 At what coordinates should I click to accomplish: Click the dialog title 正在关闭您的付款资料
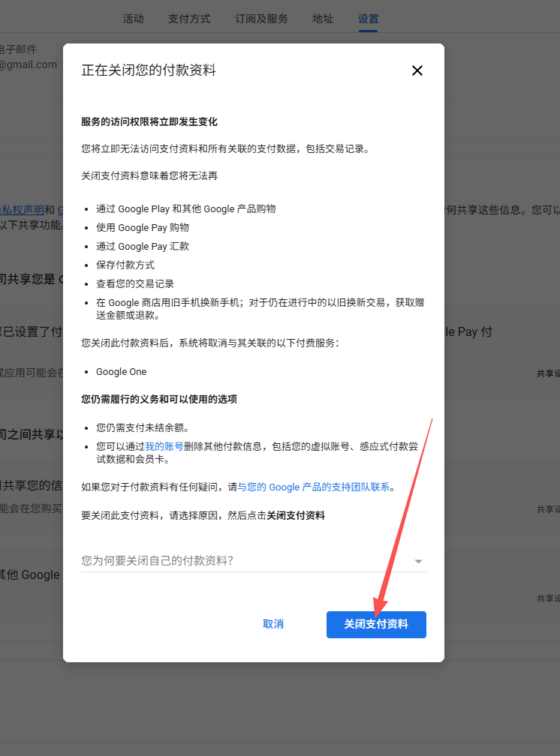pos(149,70)
